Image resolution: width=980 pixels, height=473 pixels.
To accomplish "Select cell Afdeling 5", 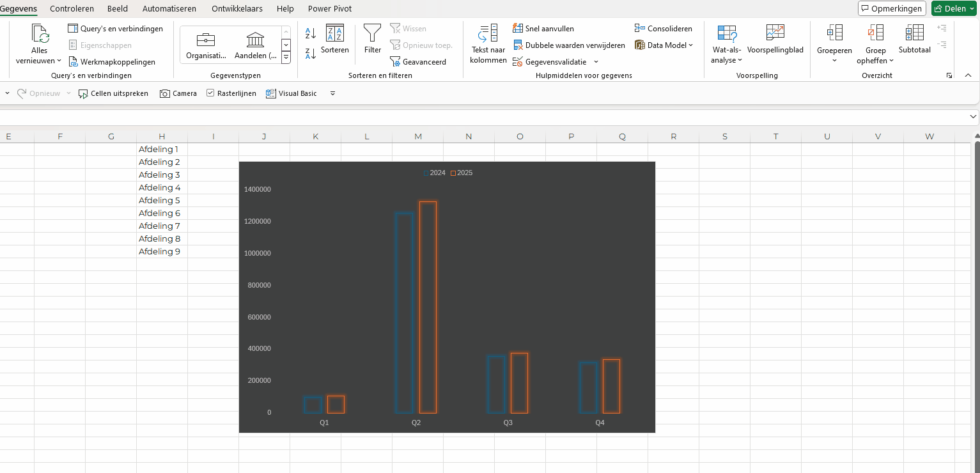I will (x=162, y=200).
